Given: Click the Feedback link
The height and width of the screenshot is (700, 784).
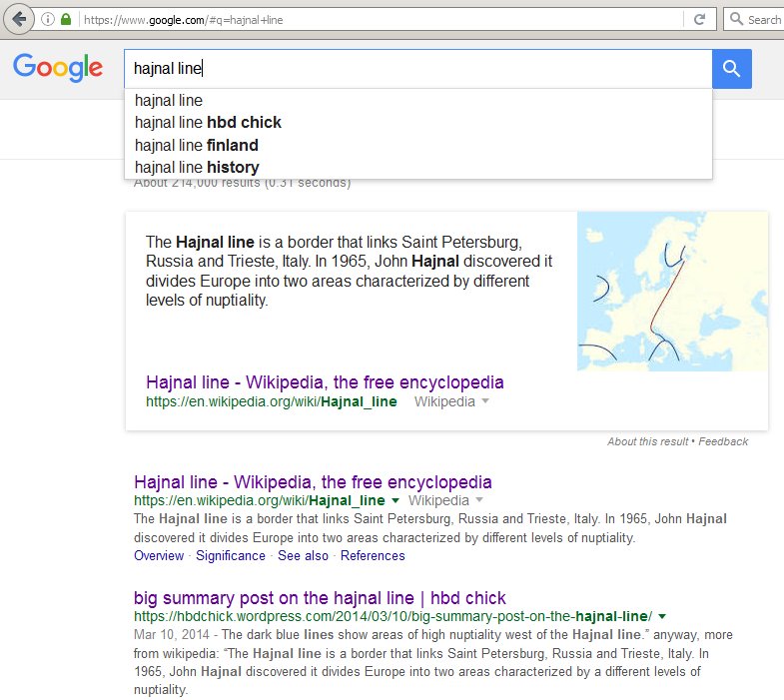Looking at the screenshot, I should click(723, 441).
